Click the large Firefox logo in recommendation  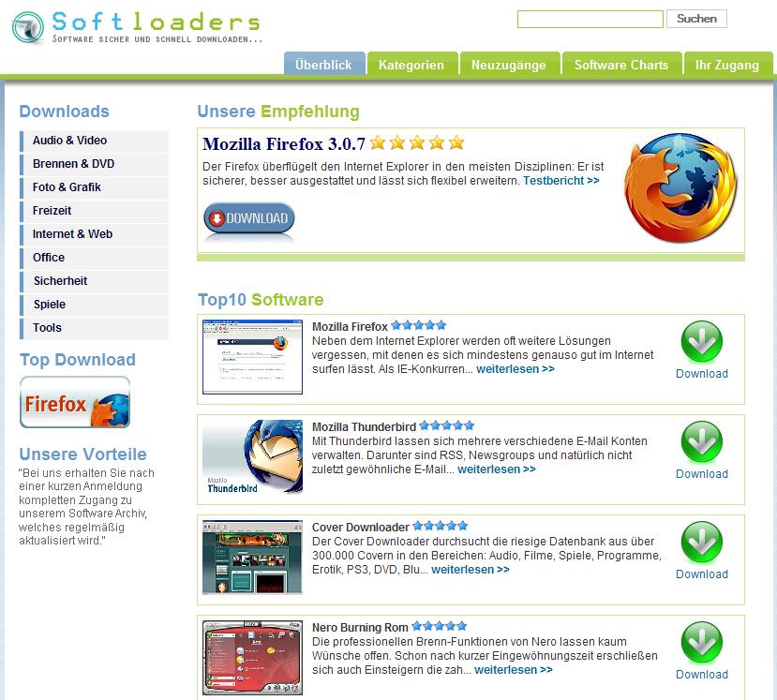(x=680, y=187)
